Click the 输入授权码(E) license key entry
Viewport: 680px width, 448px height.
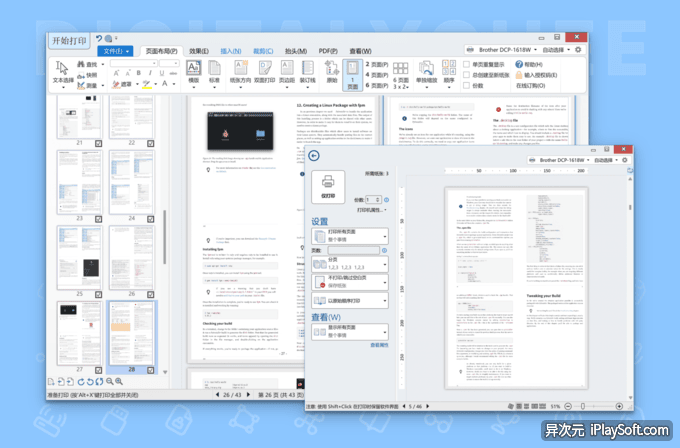[536, 75]
